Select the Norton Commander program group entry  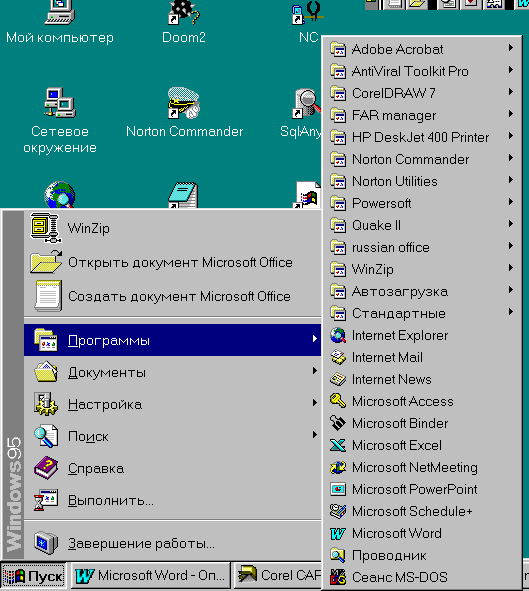click(422, 159)
